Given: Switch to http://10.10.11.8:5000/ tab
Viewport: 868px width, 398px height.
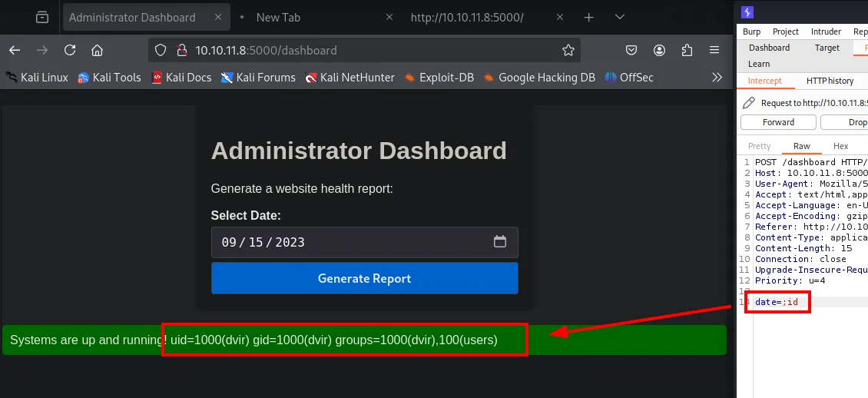Looking at the screenshot, I should click(x=467, y=17).
